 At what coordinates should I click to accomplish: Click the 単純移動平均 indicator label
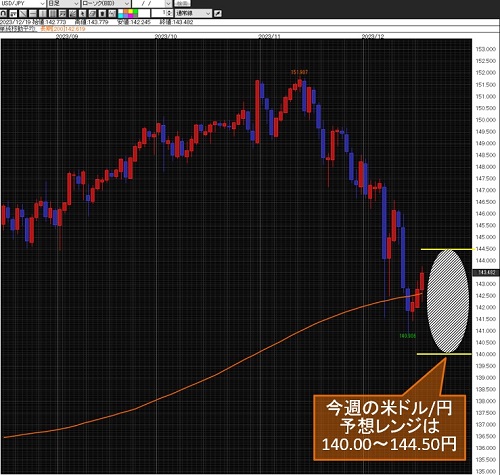coord(18,29)
